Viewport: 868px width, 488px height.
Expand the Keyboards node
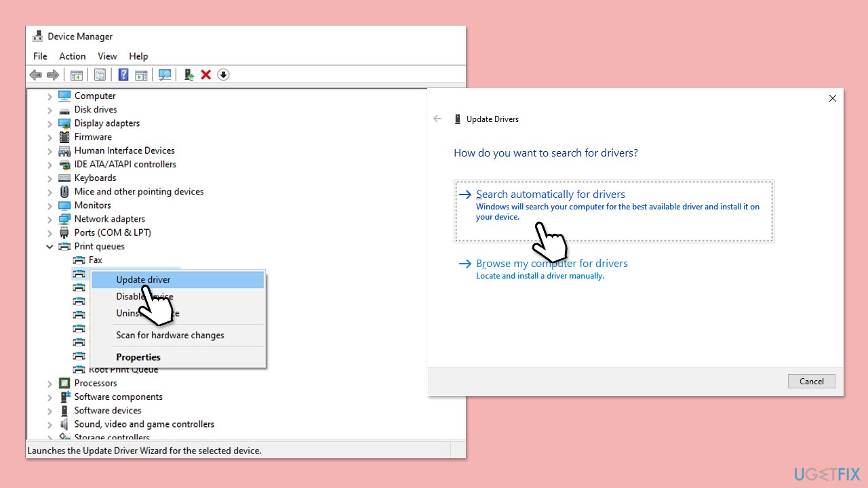(50, 178)
